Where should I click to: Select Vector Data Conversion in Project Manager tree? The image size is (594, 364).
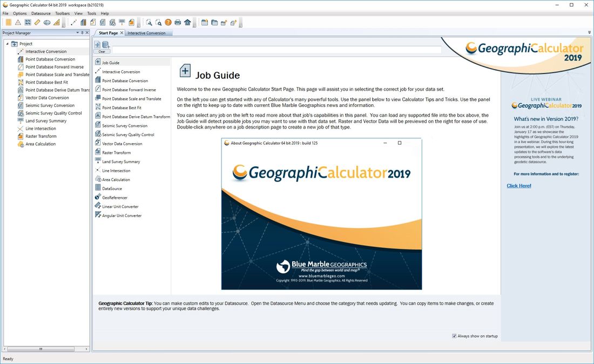pos(47,98)
